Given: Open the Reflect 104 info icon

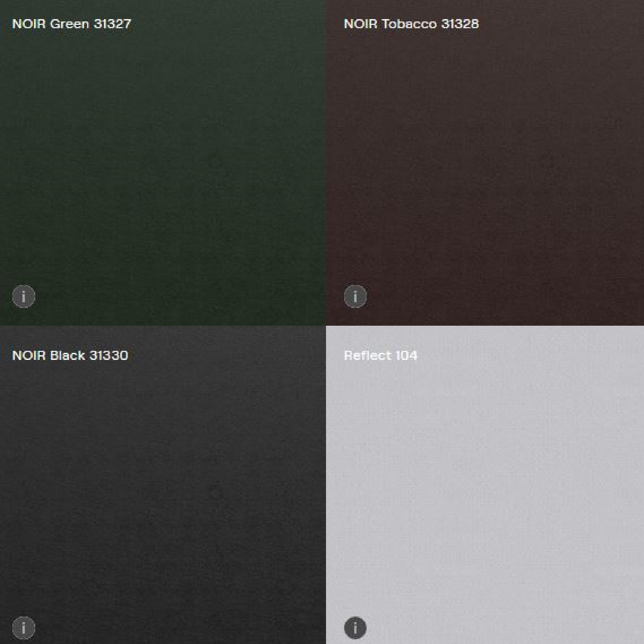Looking at the screenshot, I should tap(355, 628).
